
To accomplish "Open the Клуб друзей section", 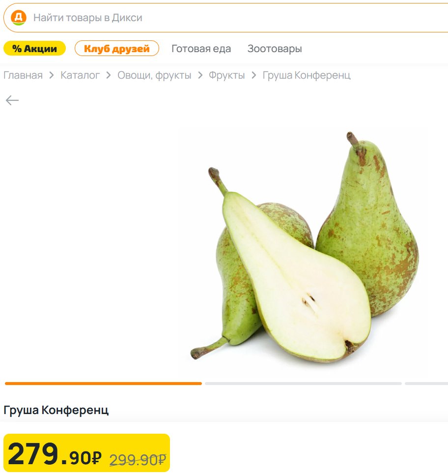I will [x=117, y=48].
